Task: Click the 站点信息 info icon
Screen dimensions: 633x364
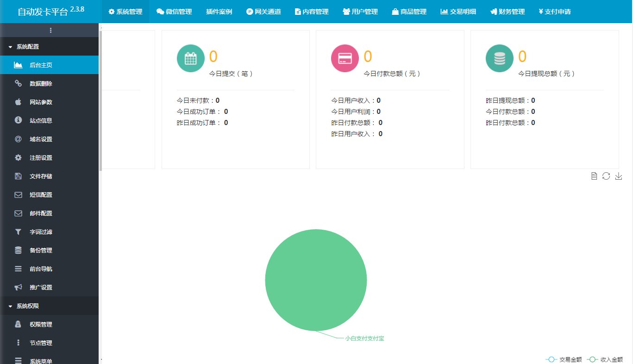Action: pyautogui.click(x=19, y=120)
